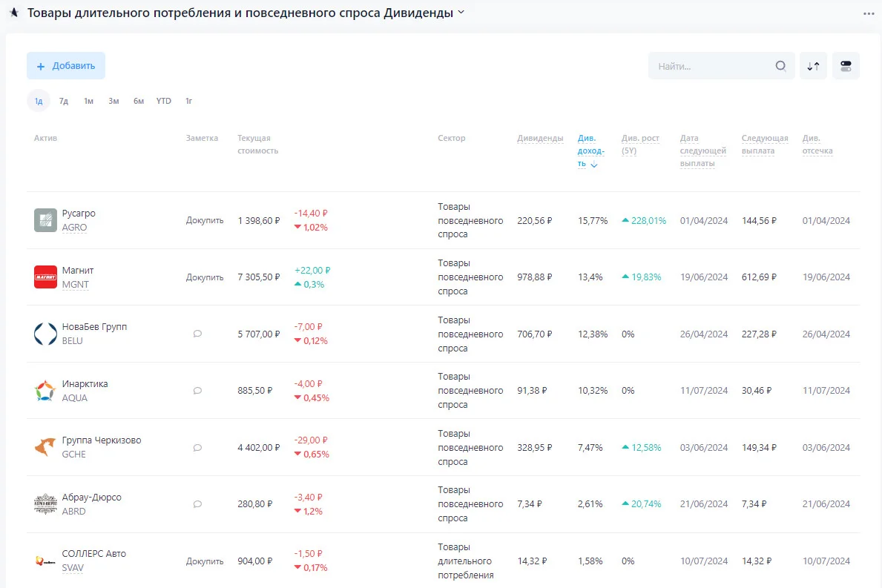
Task: Select the YTD period tab
Action: click(164, 101)
